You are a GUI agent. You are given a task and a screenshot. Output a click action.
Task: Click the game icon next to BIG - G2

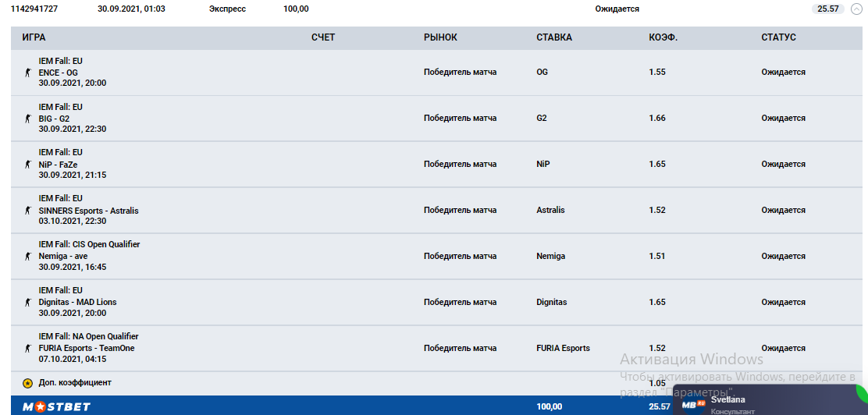point(27,119)
